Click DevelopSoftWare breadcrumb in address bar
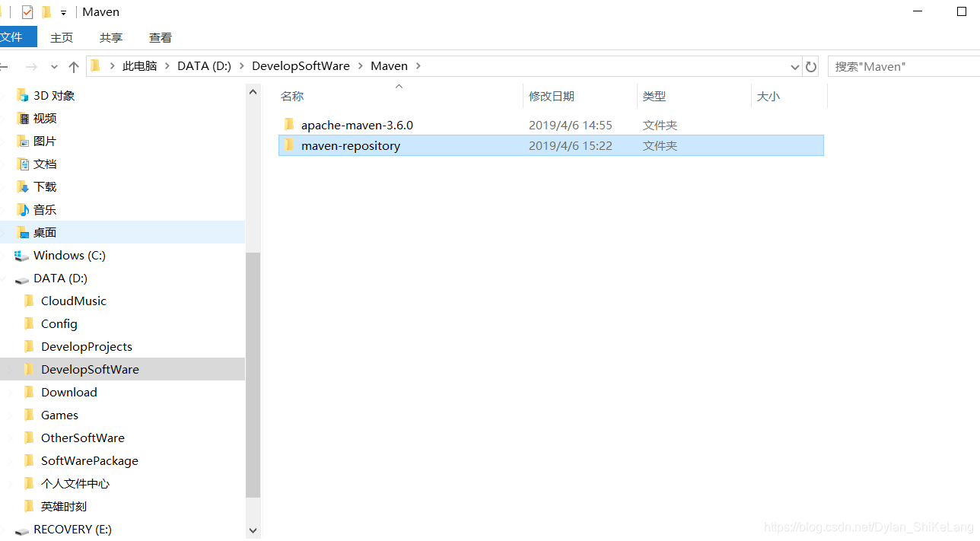 point(301,66)
